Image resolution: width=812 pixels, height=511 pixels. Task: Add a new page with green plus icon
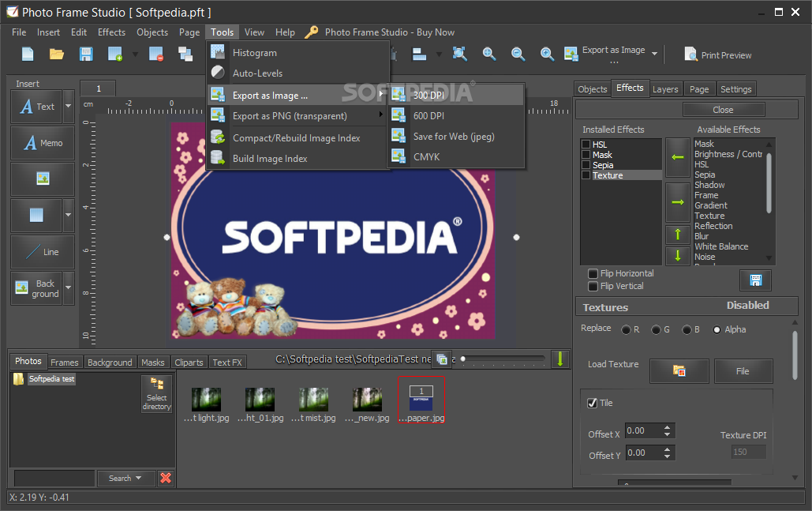click(x=115, y=54)
